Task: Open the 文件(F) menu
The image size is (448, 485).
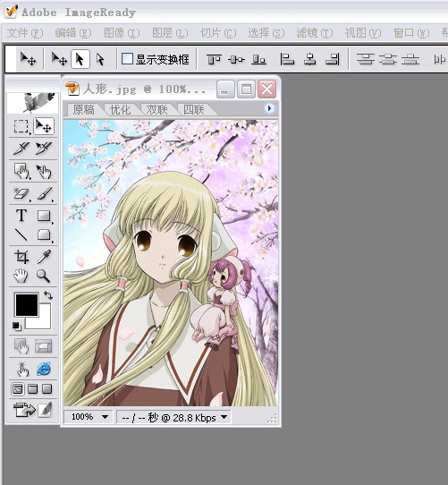Action: [25, 33]
